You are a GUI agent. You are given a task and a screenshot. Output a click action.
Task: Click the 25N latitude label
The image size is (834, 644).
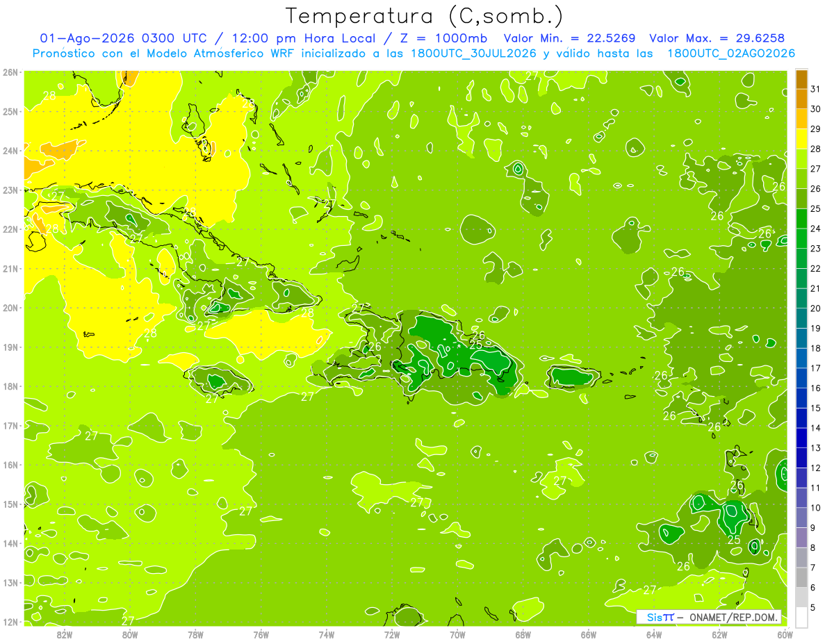click(x=10, y=111)
